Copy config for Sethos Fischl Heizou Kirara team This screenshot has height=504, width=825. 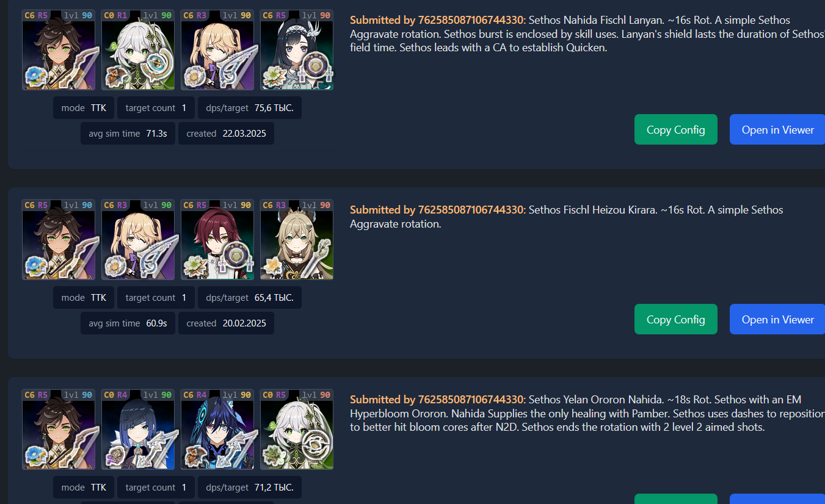pos(676,319)
